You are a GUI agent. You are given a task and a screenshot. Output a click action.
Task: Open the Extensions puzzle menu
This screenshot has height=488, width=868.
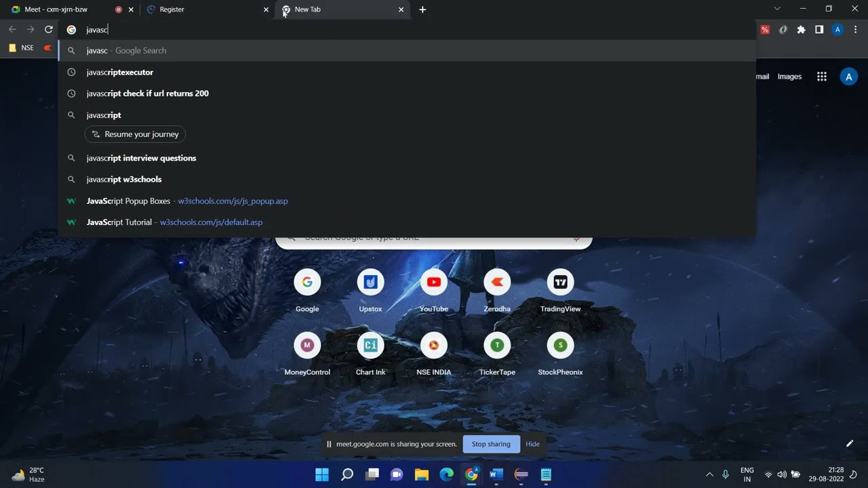[802, 30]
